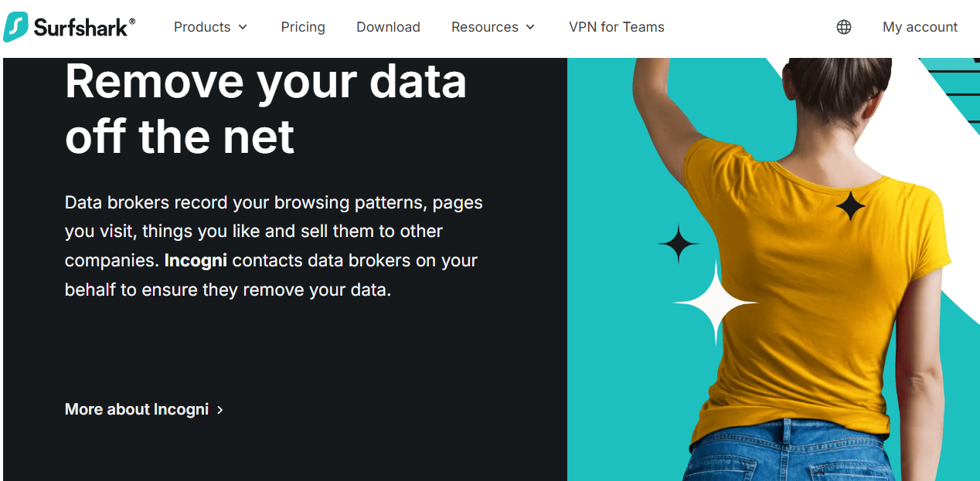The height and width of the screenshot is (481, 980).
Task: Follow the More about Incogni link
Action: pyautogui.click(x=137, y=409)
